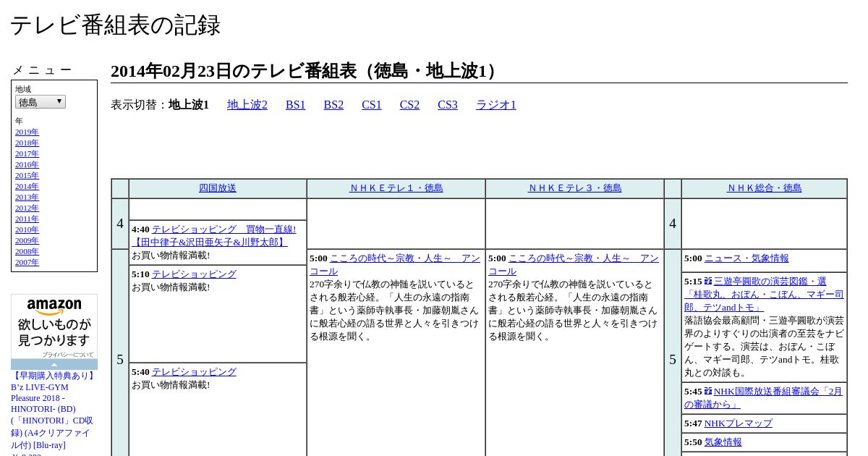Switch to the BS2 listing
The height and width of the screenshot is (456, 868).
click(333, 105)
